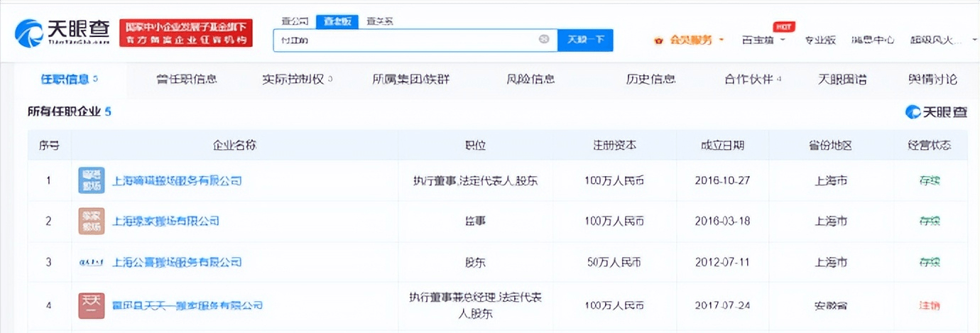Click the 所有任职企业 5 heading
980x333 pixels.
click(x=70, y=111)
